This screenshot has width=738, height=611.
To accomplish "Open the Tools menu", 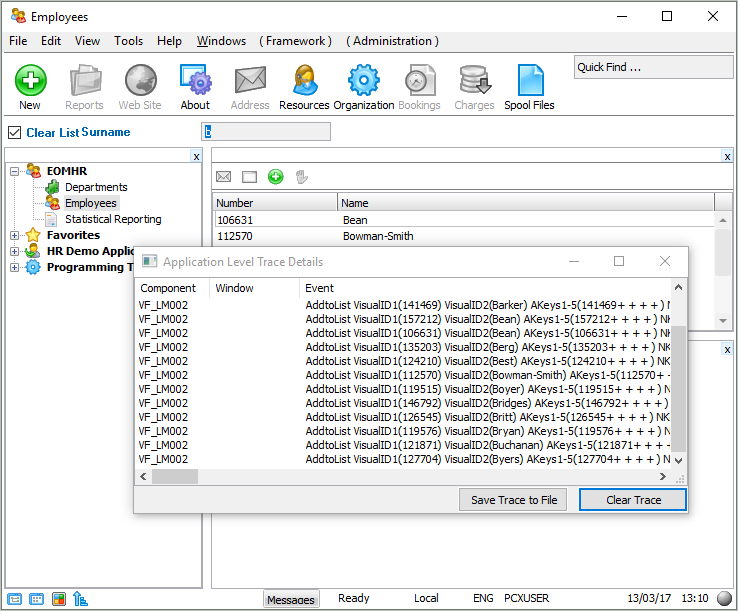I will click(128, 41).
